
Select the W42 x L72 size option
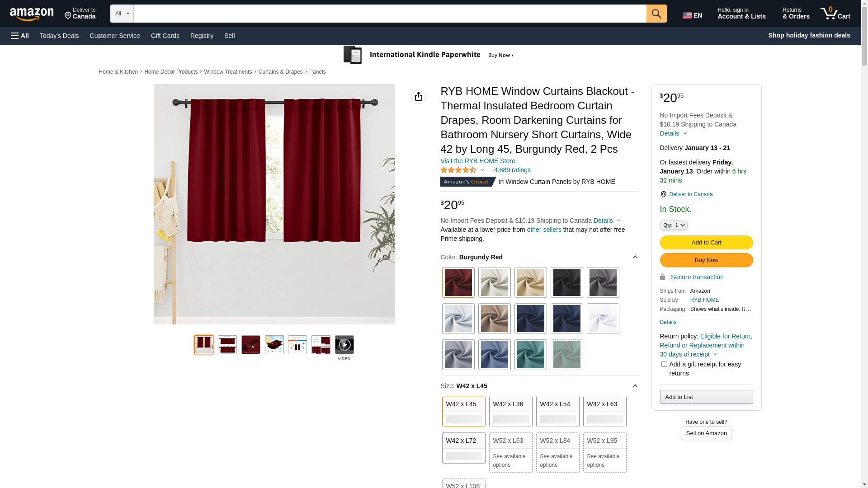(x=463, y=448)
